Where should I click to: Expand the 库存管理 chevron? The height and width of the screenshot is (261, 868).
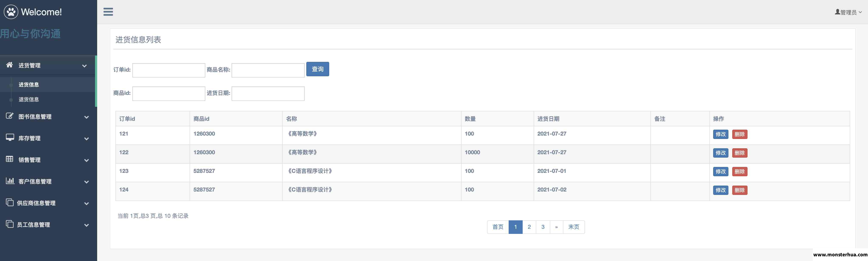tap(87, 139)
